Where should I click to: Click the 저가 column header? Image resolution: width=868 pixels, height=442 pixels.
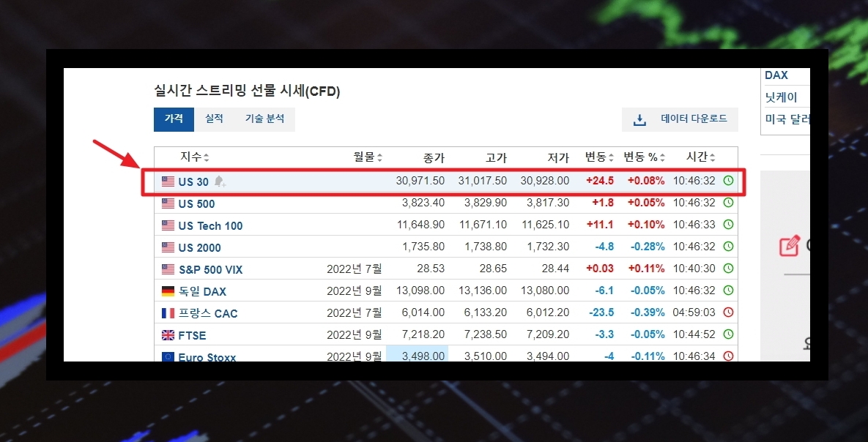559,157
